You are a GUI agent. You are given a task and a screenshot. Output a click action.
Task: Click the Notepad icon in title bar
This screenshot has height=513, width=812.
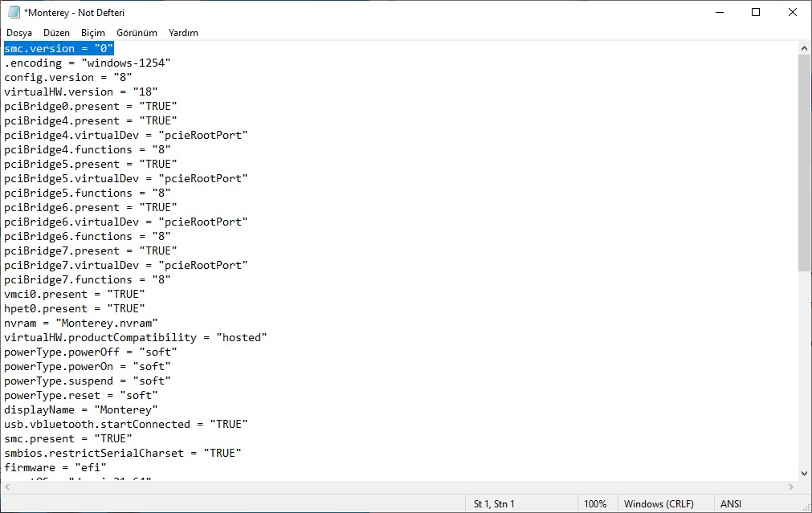point(14,12)
